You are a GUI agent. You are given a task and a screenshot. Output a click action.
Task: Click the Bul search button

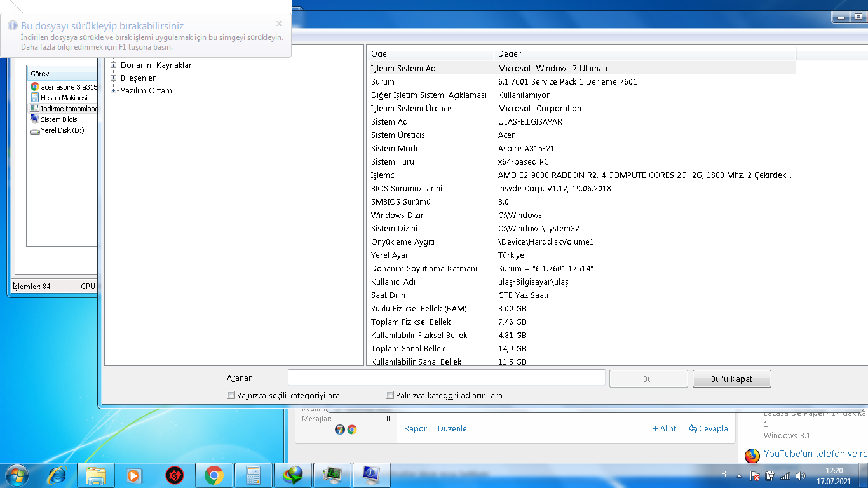click(x=648, y=379)
